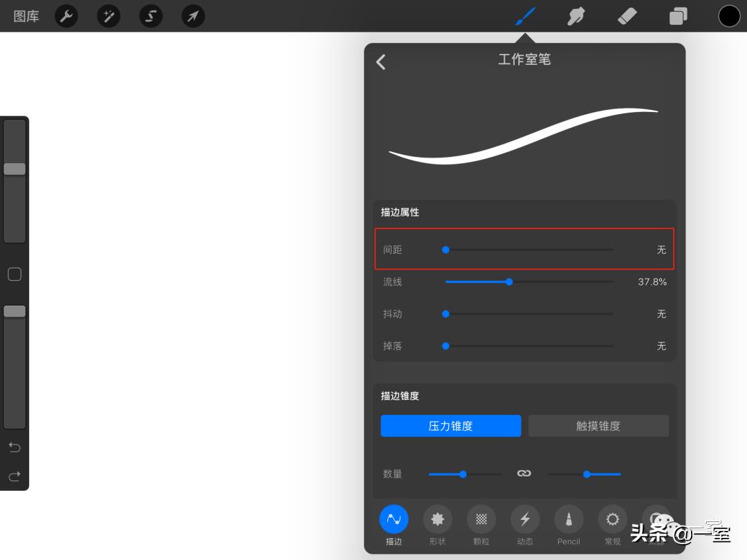Select the Adjustments magic wand tool

[109, 16]
